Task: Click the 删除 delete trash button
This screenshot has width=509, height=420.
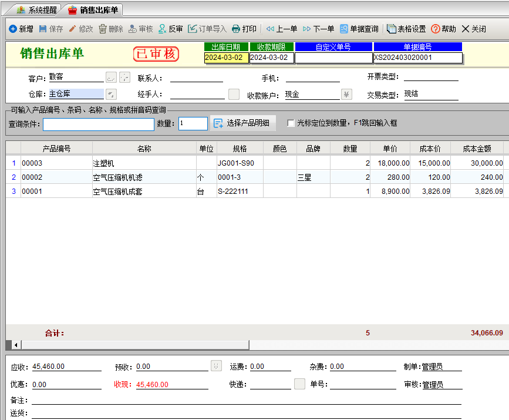Action: pos(111,29)
